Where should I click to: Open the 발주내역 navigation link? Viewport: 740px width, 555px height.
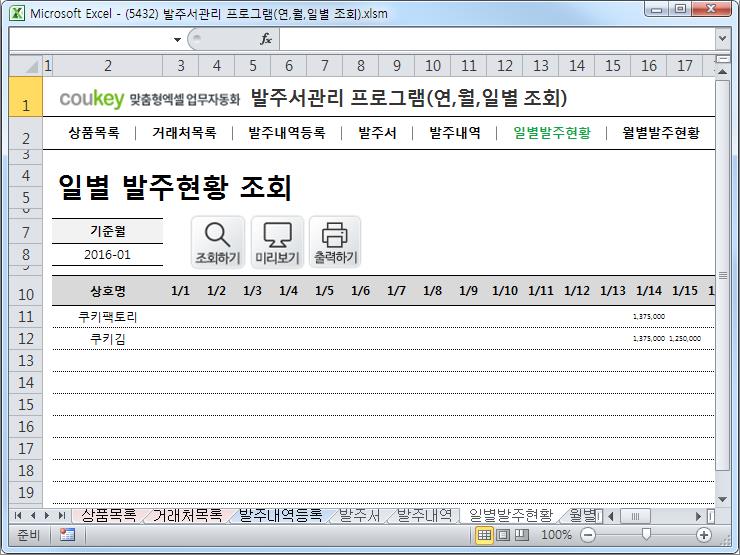[455, 133]
